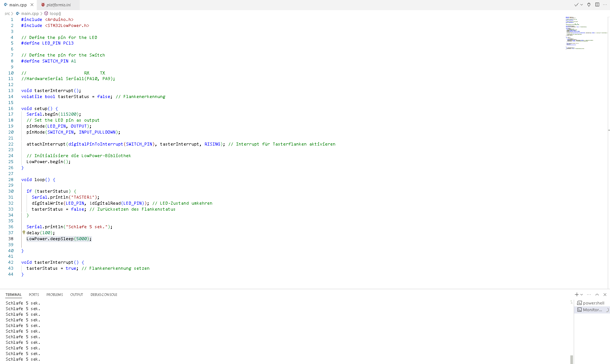Image resolution: width=610 pixels, height=364 pixels.
Task: Split the editor to the right
Action: pyautogui.click(x=597, y=5)
